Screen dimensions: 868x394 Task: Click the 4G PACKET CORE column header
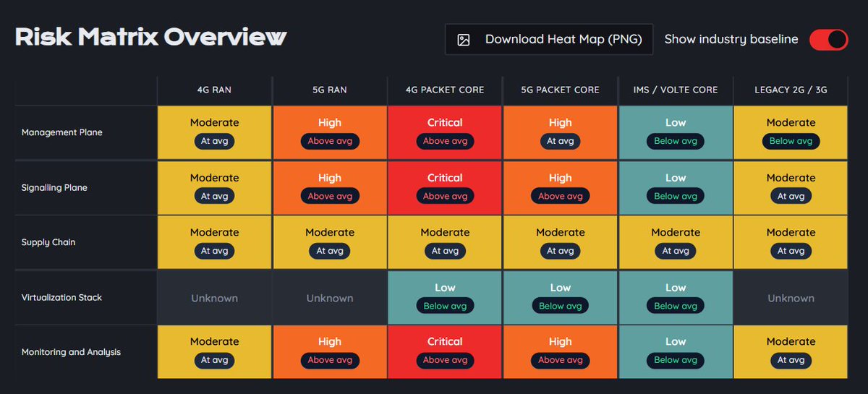point(445,90)
